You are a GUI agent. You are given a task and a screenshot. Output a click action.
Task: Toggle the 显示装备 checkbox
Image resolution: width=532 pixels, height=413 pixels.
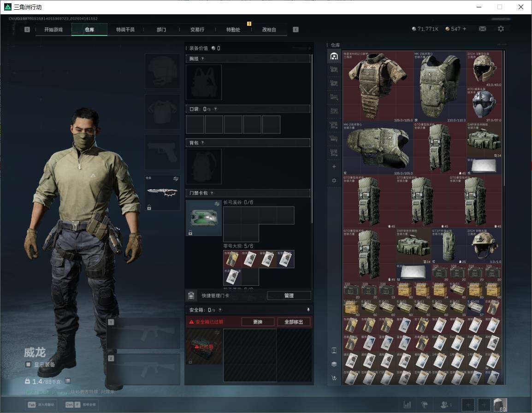click(29, 365)
